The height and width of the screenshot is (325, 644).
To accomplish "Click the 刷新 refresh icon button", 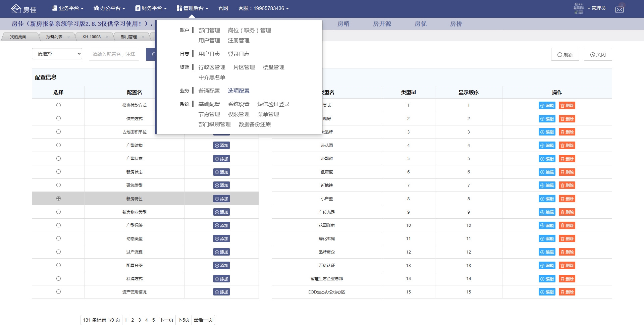I will [x=565, y=54].
